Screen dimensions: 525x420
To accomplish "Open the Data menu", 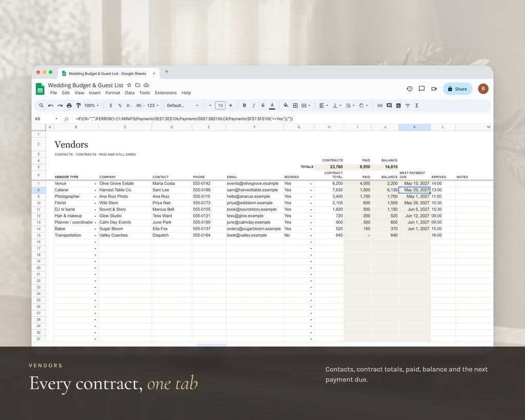I will (130, 93).
